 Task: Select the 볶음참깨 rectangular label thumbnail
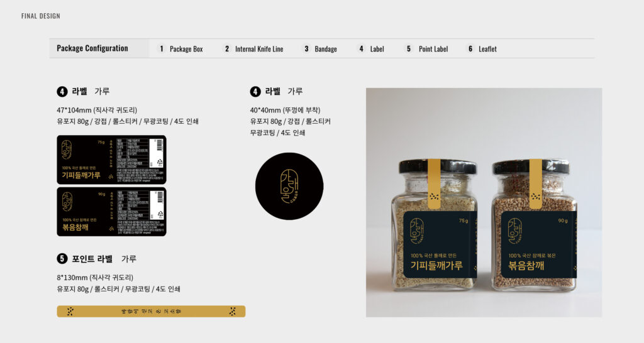point(111,212)
